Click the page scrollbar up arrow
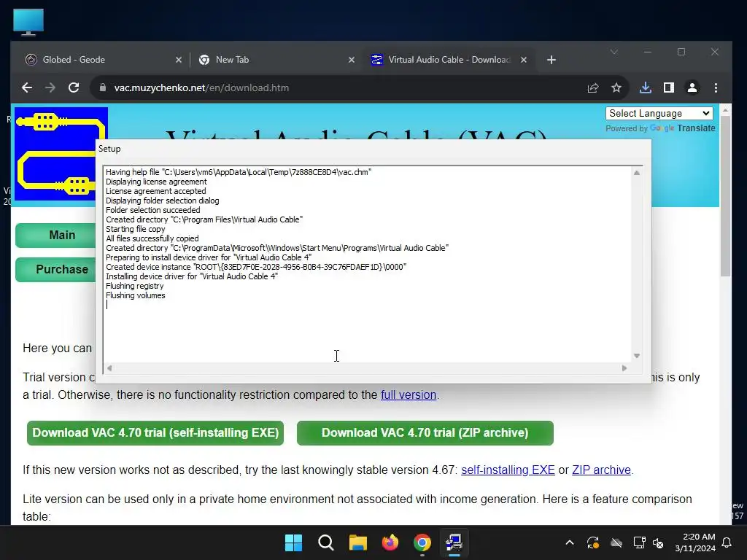The height and width of the screenshot is (560, 747). [x=725, y=110]
